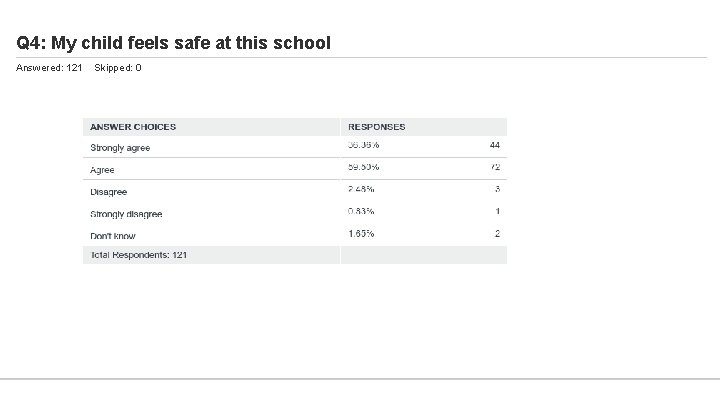Image resolution: width=720 pixels, height=405 pixels.
Task: Click the RESPONSES column header
Action: tap(377, 127)
